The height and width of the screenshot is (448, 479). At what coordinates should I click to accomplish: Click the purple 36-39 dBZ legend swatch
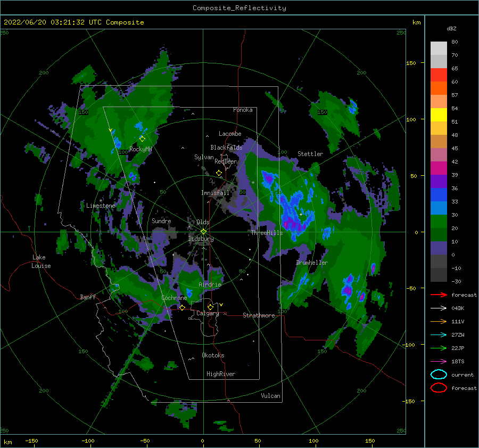(439, 181)
